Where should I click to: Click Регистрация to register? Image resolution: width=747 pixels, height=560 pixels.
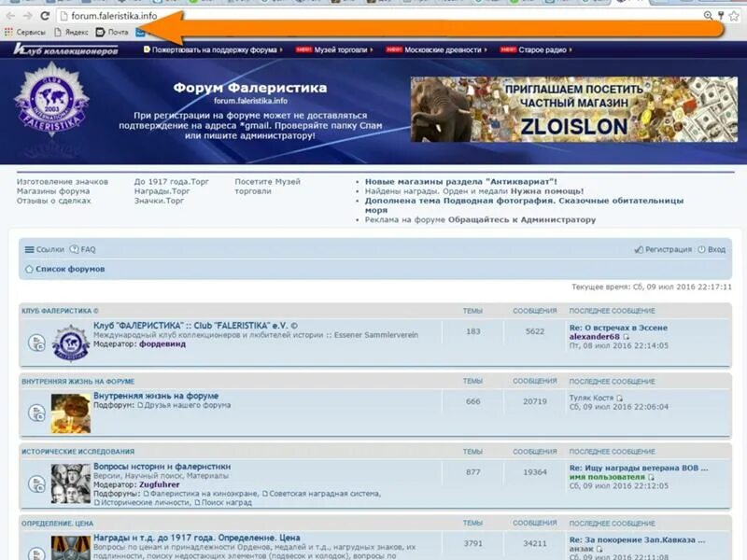663,249
